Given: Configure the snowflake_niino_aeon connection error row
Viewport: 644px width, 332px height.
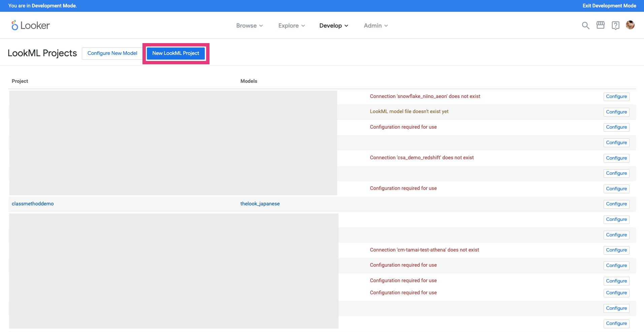Looking at the screenshot, I should click(616, 96).
